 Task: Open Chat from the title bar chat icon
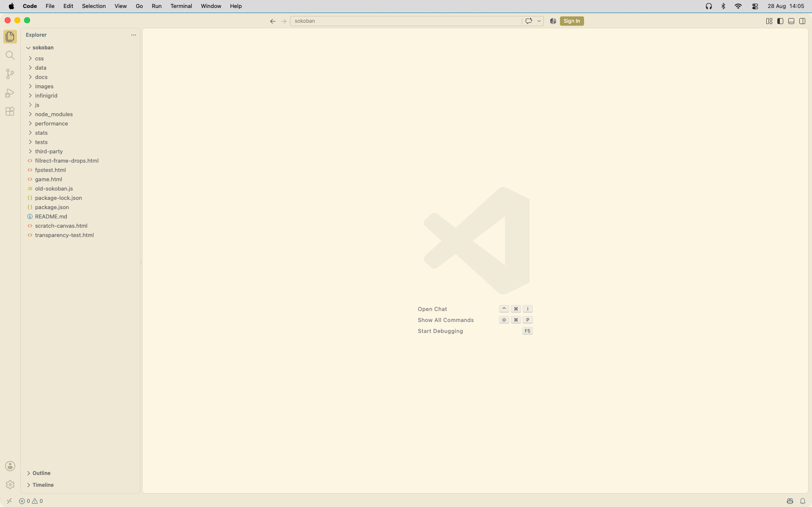529,21
